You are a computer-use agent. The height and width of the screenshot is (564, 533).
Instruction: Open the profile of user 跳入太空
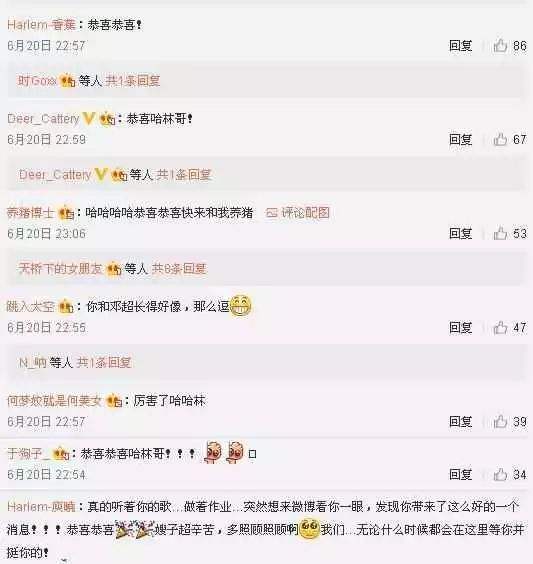click(x=31, y=306)
